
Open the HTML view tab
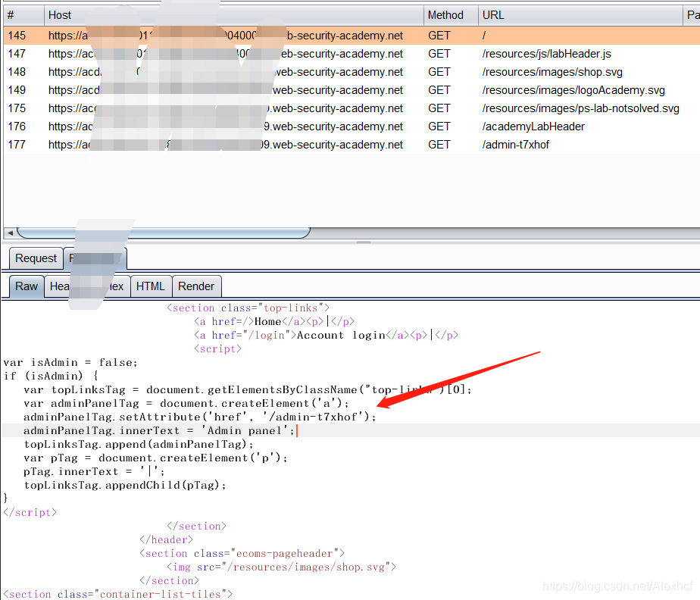tap(150, 286)
